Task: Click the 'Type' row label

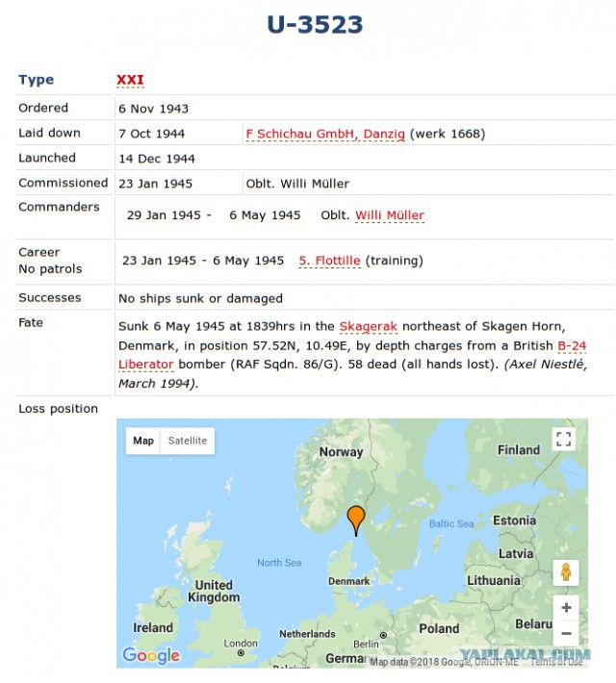Action: coord(37,80)
